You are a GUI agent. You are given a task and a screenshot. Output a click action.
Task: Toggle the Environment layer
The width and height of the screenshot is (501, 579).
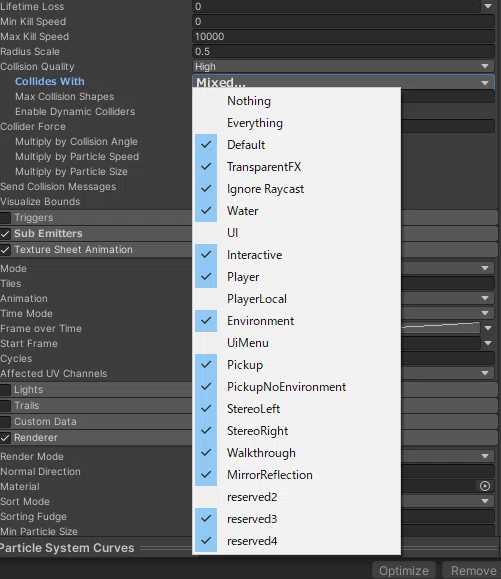296,321
